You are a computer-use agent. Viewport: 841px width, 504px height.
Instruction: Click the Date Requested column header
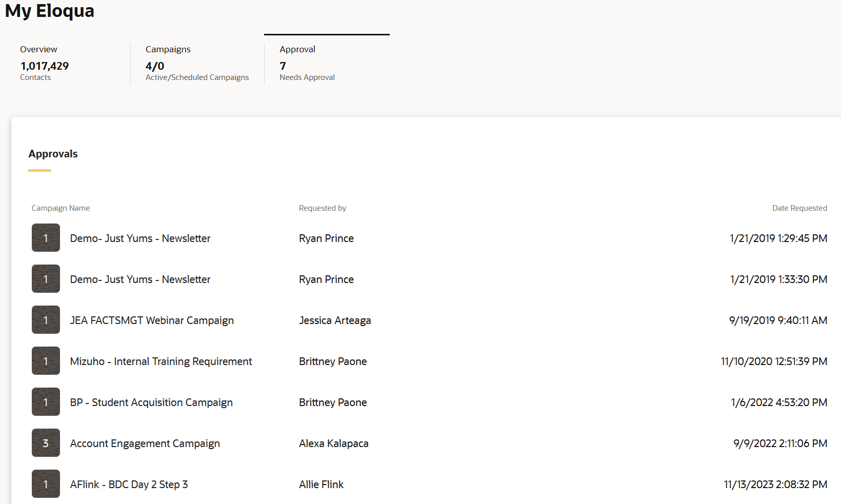pos(799,208)
